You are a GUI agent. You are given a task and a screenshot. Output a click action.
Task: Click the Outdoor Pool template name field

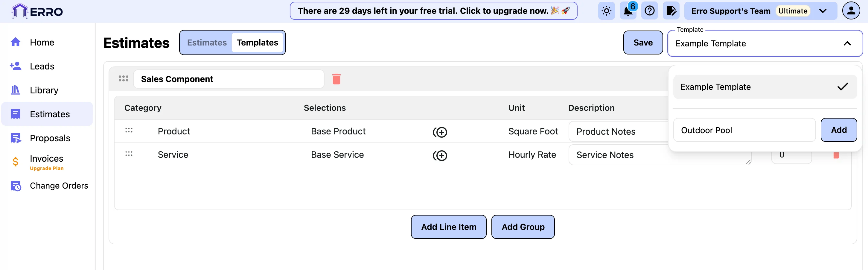pyautogui.click(x=744, y=130)
